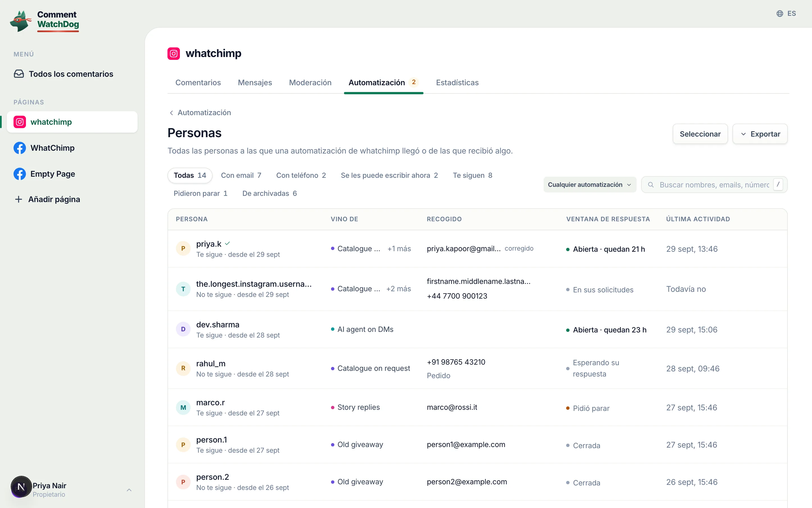Expand the Priya Nair account menu chevron

(129, 490)
